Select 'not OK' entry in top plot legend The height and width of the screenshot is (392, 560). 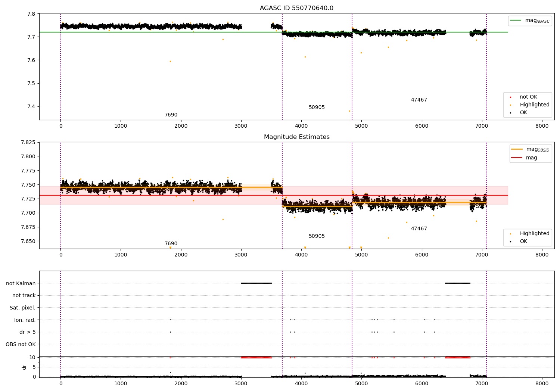[x=528, y=97]
